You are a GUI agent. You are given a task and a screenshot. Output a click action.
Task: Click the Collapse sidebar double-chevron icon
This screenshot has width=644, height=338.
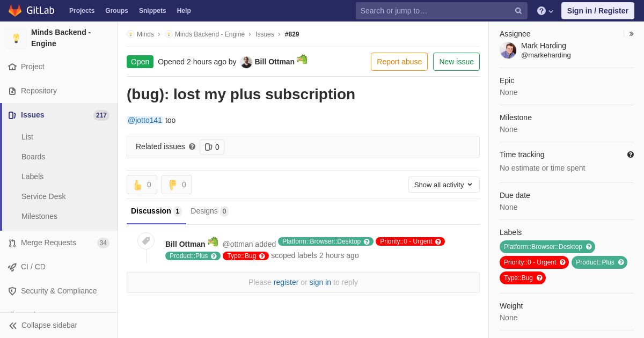coord(13,326)
